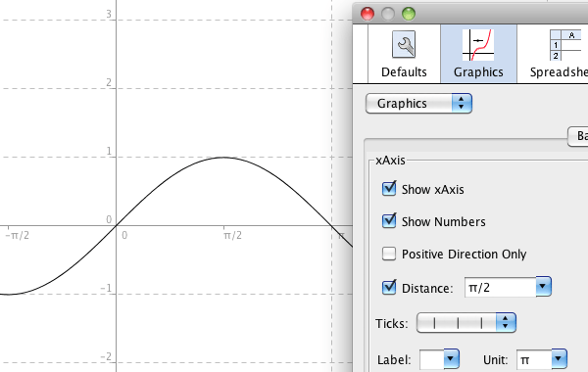Click the wrench icon for Defaults
This screenshot has width=588, height=372.
pyautogui.click(x=404, y=45)
